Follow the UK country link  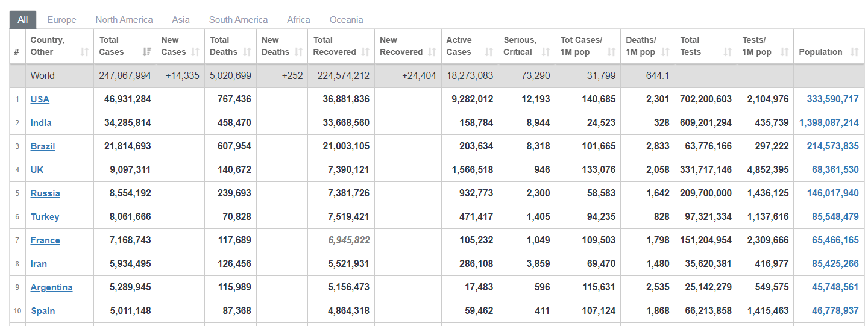[37, 170]
